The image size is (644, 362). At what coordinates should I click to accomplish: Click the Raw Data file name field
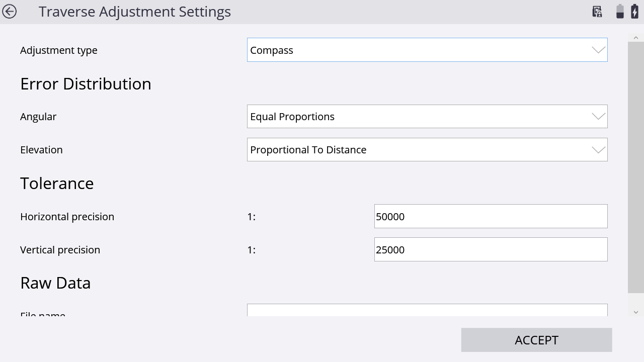click(427, 310)
